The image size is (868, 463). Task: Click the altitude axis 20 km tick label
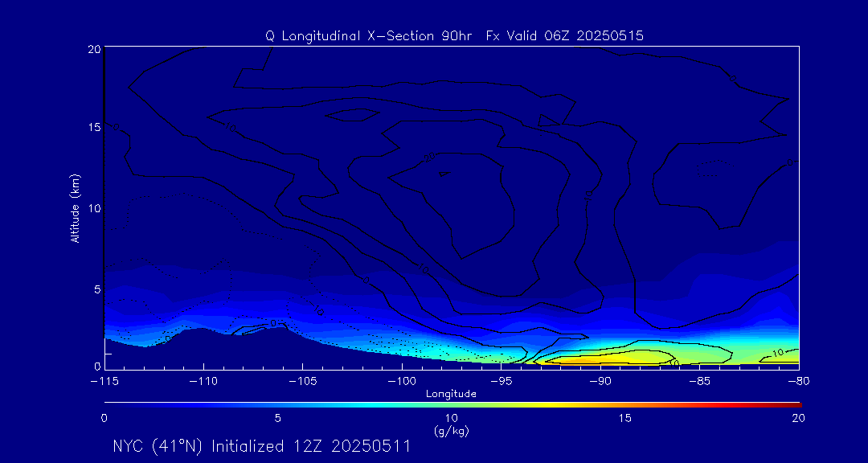93,48
